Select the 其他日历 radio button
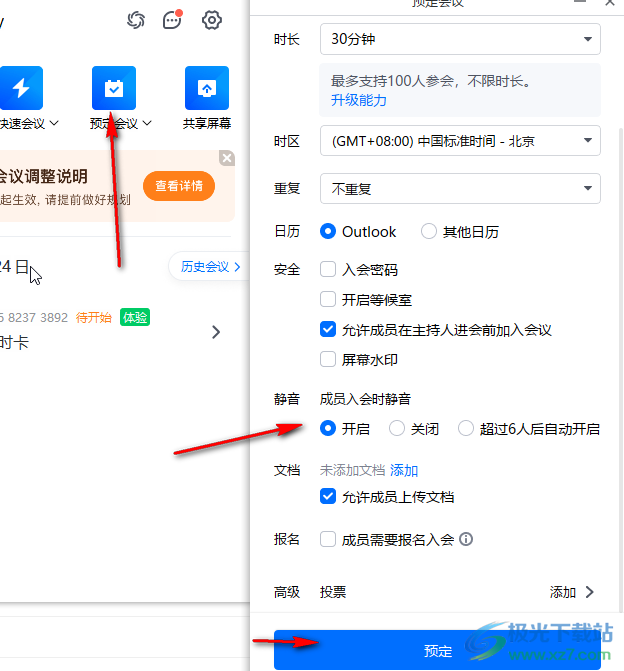Viewport: 624px width, 671px height. click(429, 232)
